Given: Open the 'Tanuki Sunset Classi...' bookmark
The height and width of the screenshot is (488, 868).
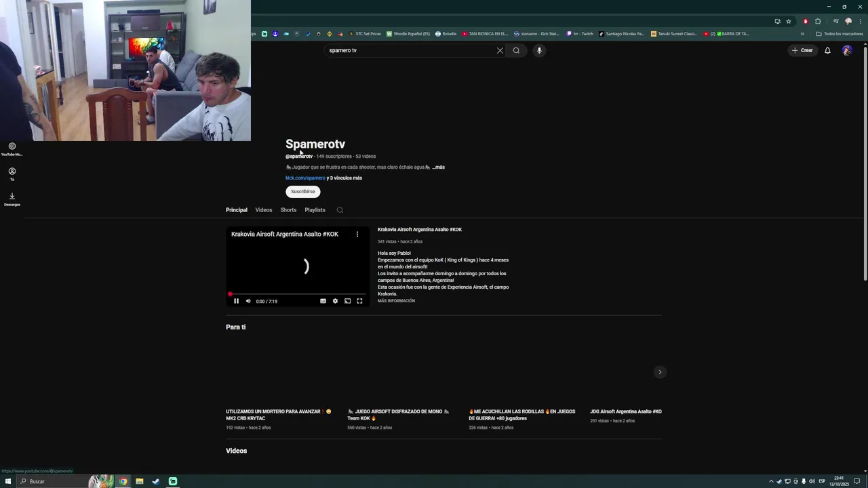Looking at the screenshot, I should pyautogui.click(x=674, y=34).
